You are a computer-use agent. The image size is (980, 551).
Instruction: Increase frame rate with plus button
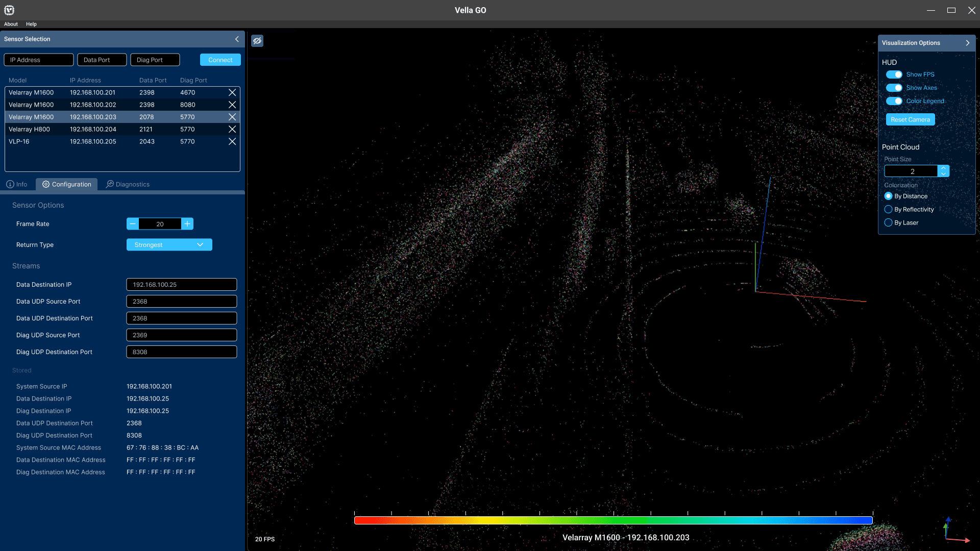(x=187, y=224)
